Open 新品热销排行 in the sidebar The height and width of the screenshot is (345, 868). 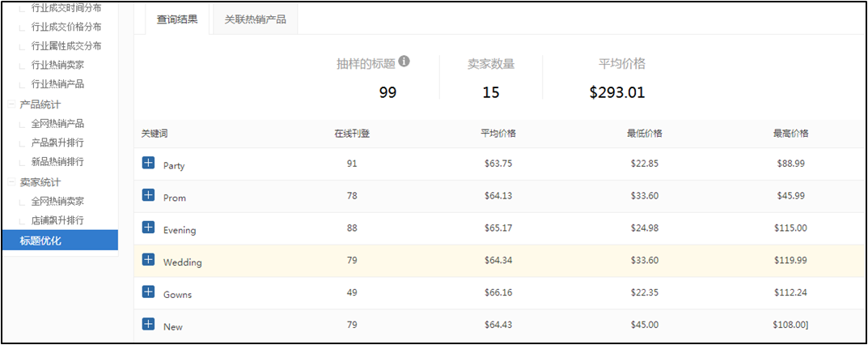pos(57,162)
